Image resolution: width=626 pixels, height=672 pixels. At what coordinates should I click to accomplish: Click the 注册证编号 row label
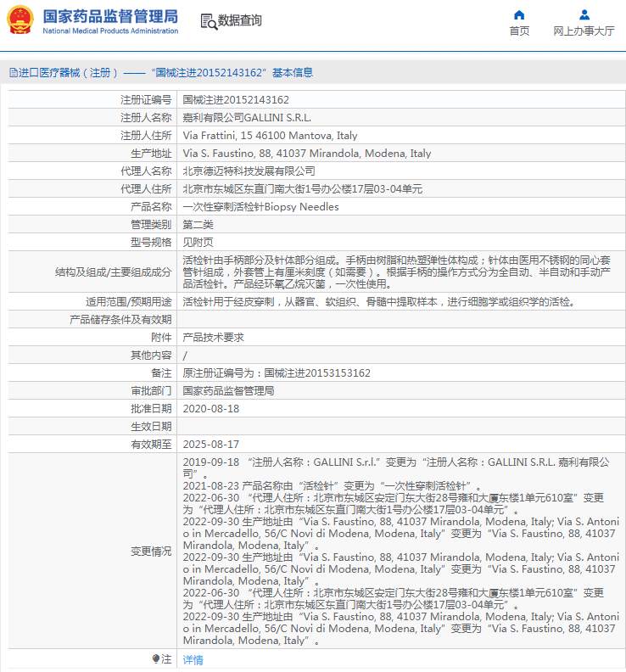point(146,100)
